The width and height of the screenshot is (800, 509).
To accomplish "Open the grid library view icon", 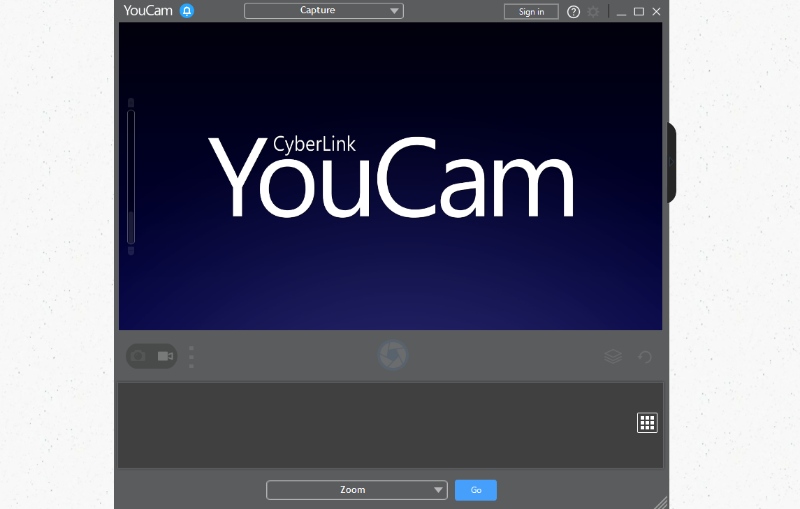I will 647,423.
